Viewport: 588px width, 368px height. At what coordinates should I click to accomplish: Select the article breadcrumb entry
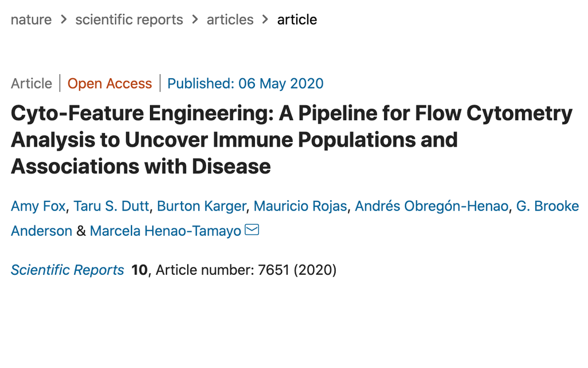(297, 20)
